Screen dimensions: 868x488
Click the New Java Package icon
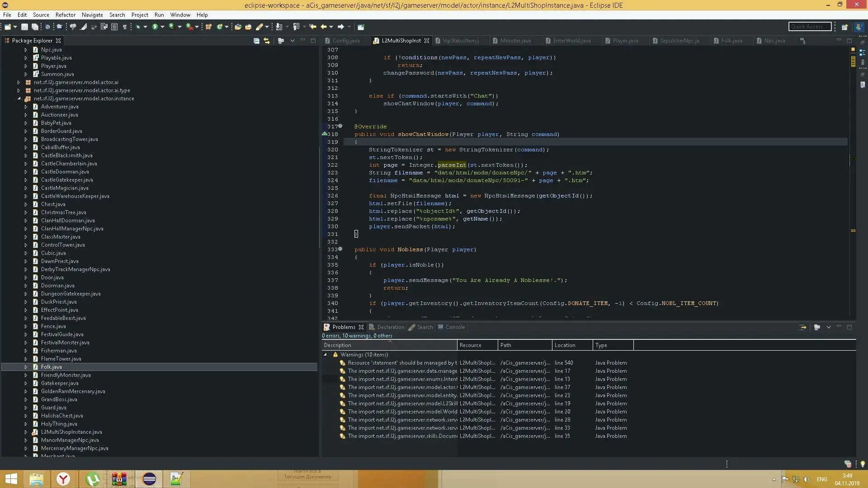click(x=209, y=27)
